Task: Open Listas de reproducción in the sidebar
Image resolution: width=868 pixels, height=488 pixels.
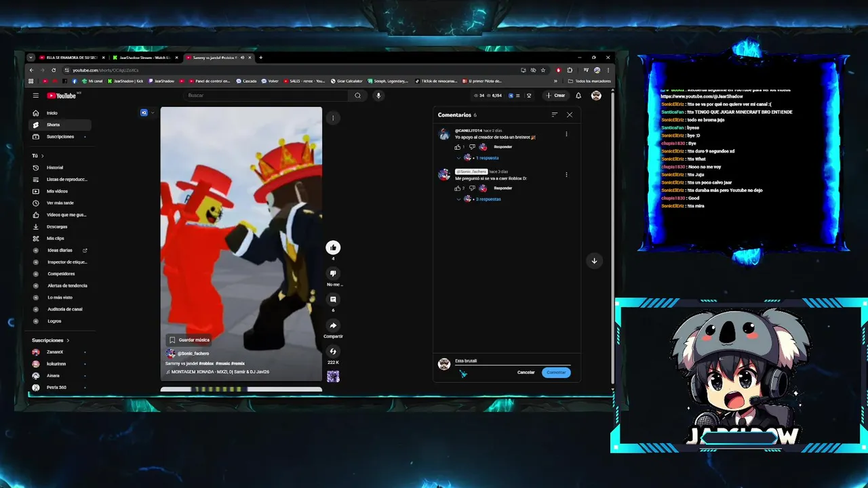Action: (x=60, y=180)
